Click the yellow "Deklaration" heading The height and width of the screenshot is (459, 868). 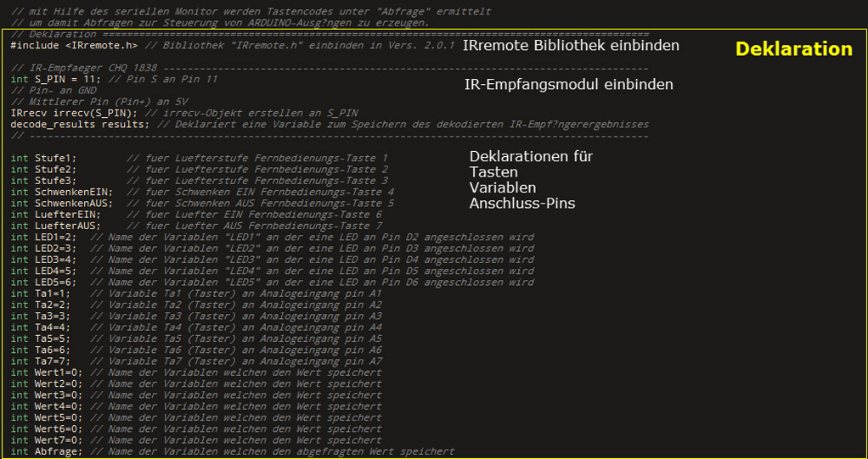coord(793,49)
